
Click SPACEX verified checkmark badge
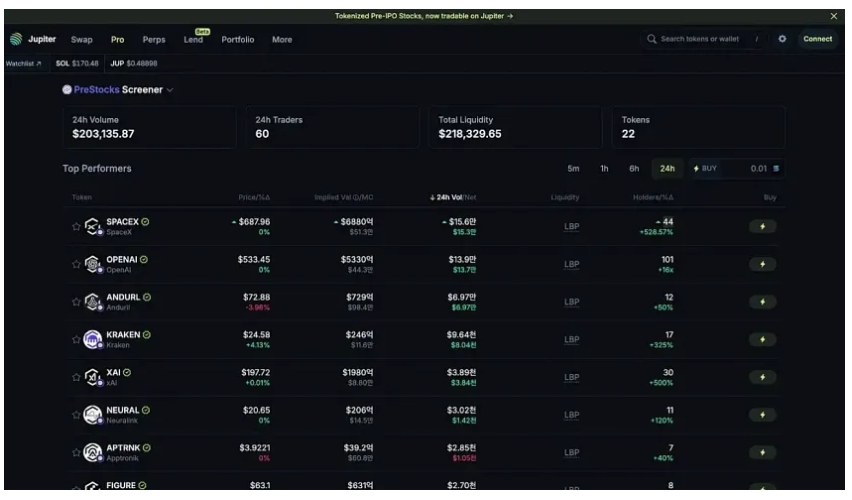pyautogui.click(x=146, y=222)
